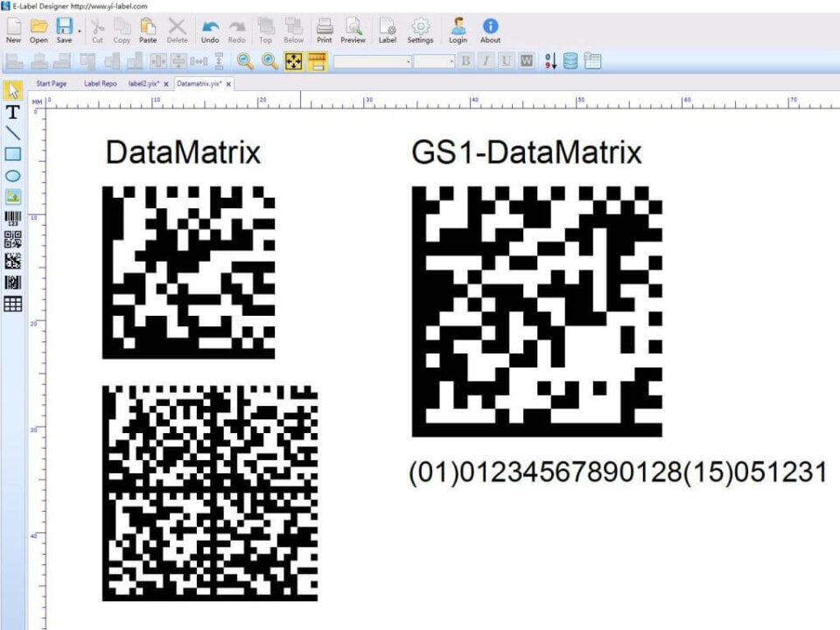The image size is (840, 630).
Task: Click the Print button
Action: tap(324, 31)
